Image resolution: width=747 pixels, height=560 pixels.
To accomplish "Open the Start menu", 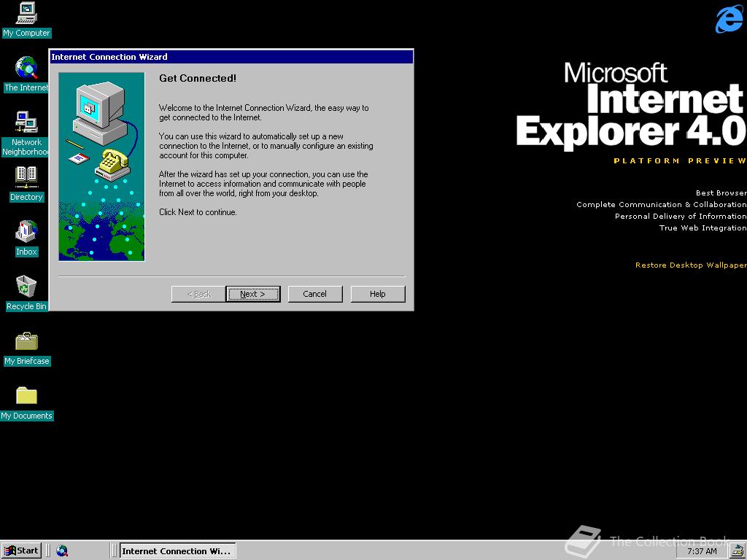I will point(21,551).
